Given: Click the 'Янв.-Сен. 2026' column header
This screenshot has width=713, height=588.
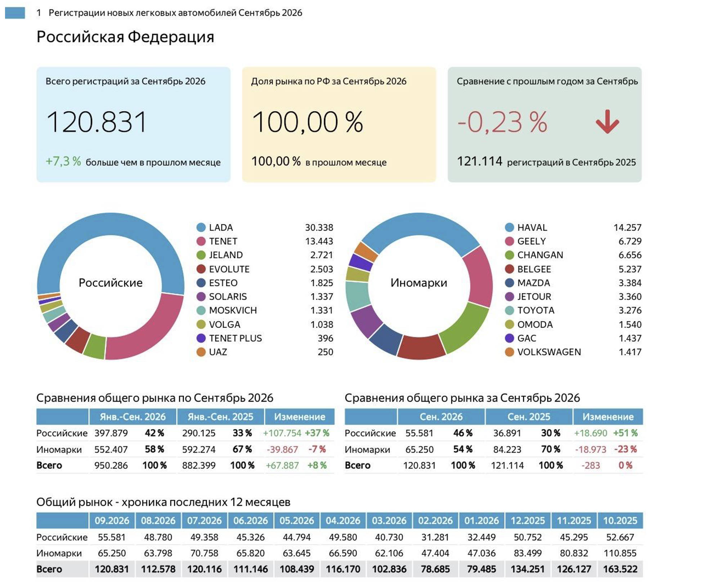Looking at the screenshot, I should 133,417.
